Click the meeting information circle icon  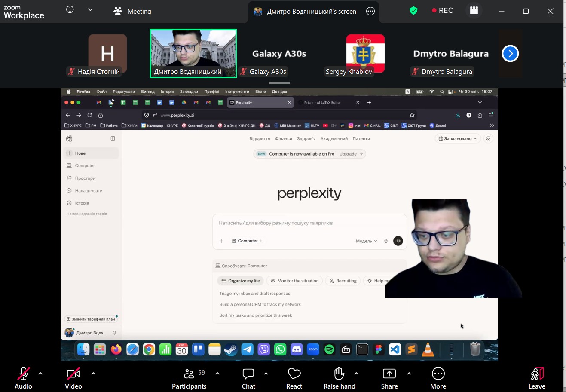(70, 9)
